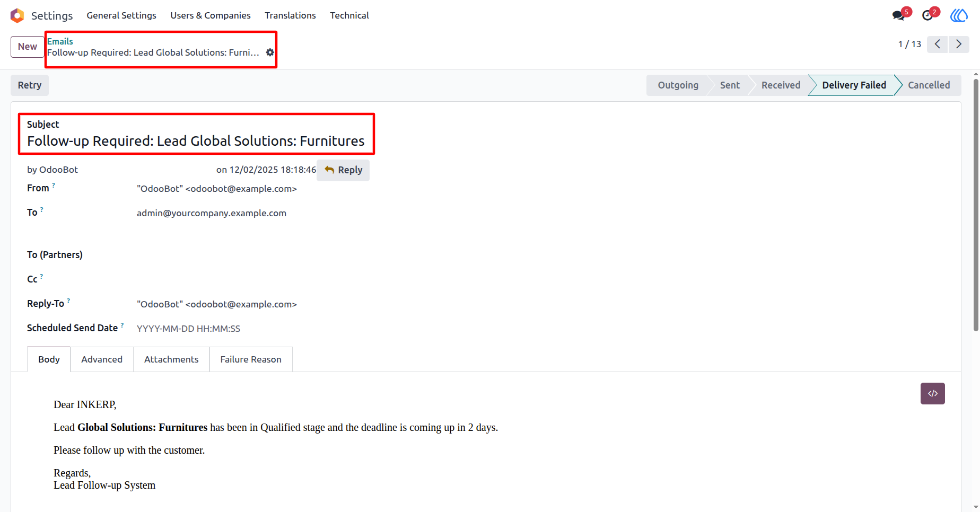
Task: Click scrollbar down arrow at bottom
Action: coord(976,507)
